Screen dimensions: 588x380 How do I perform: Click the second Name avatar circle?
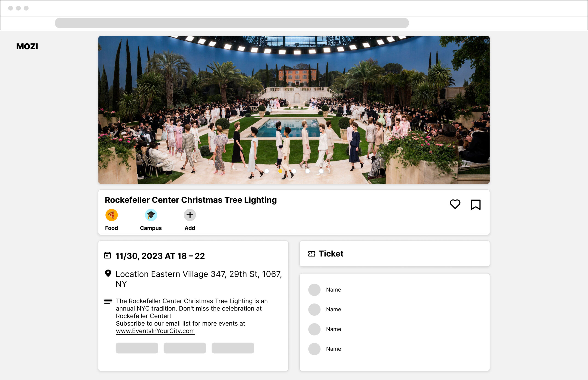(x=314, y=310)
